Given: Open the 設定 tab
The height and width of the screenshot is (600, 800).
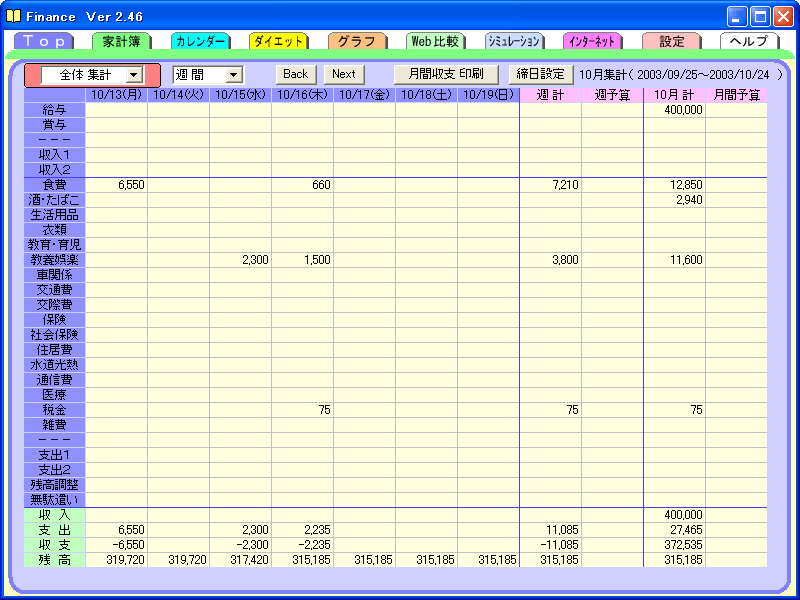Looking at the screenshot, I should click(671, 41).
